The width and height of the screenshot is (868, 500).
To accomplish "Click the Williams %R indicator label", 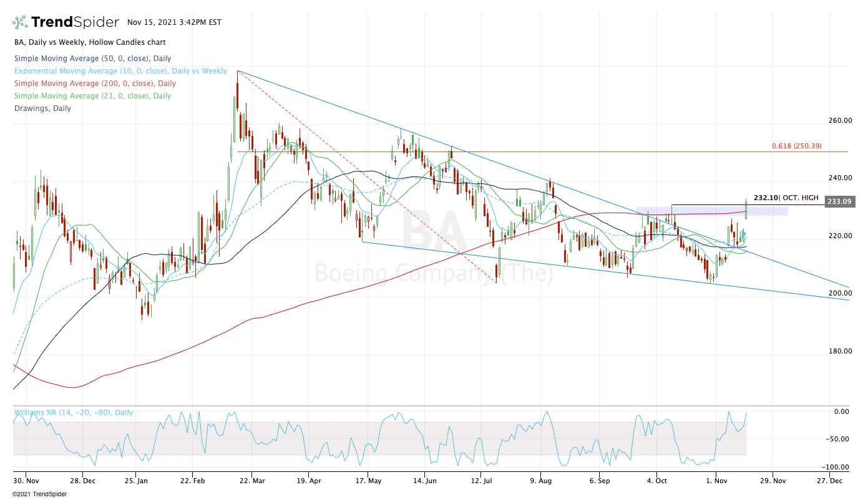I will 73,413.
